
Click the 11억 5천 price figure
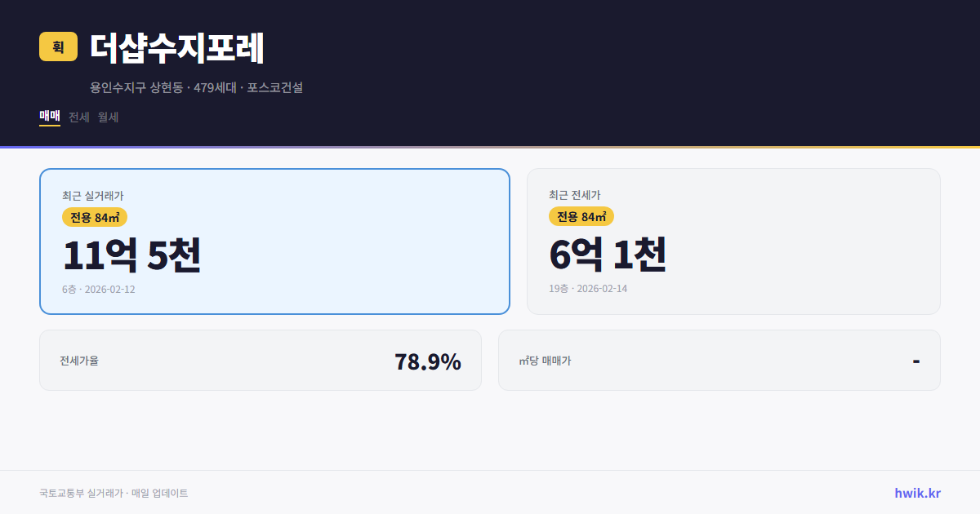[x=132, y=255]
